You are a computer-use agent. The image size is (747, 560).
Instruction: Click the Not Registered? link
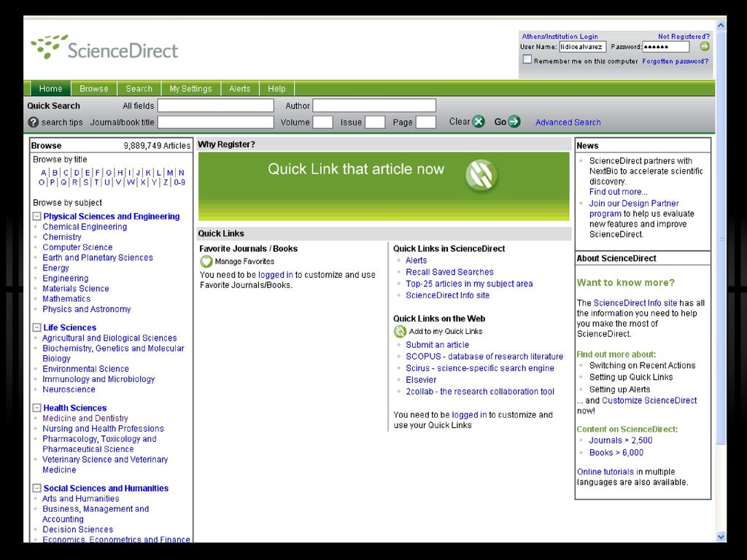coord(684,36)
